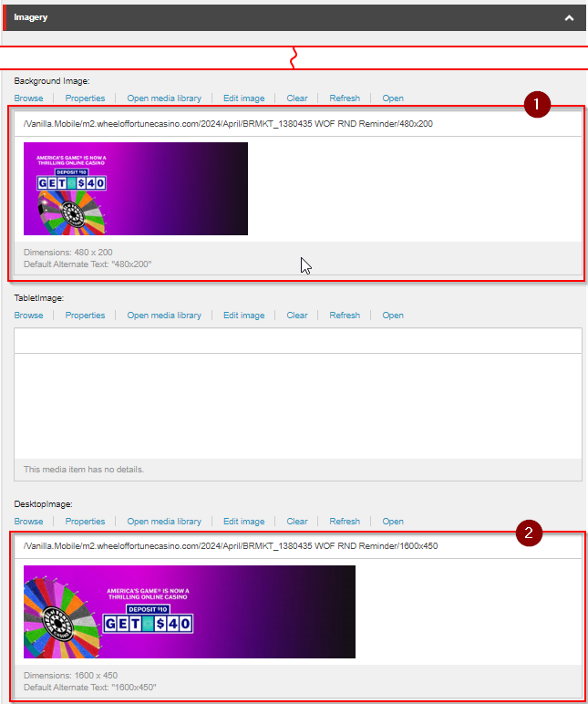Screen dimensions: 588x704
Task: Clear the TabletImage field
Action: [x=297, y=316]
